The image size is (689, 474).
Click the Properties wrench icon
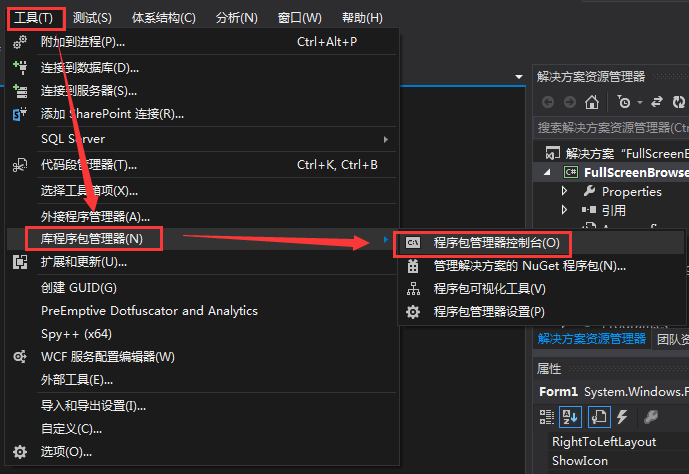651,417
